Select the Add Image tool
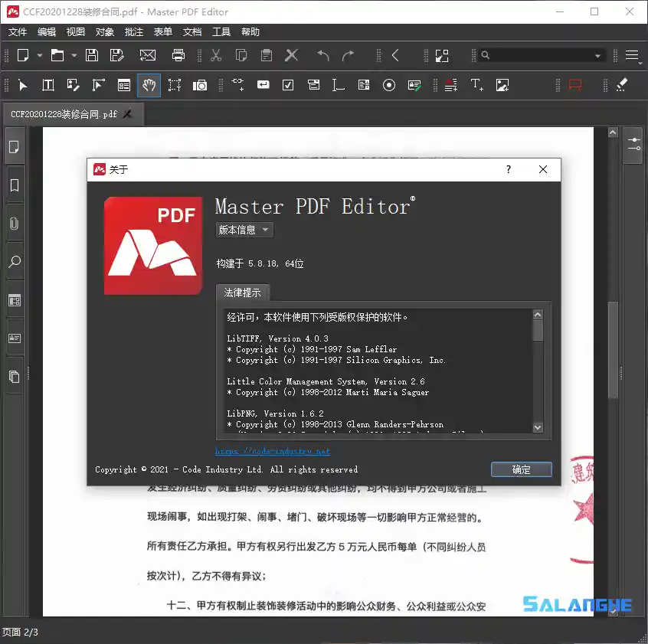This screenshot has height=644, width=648. coord(502,85)
